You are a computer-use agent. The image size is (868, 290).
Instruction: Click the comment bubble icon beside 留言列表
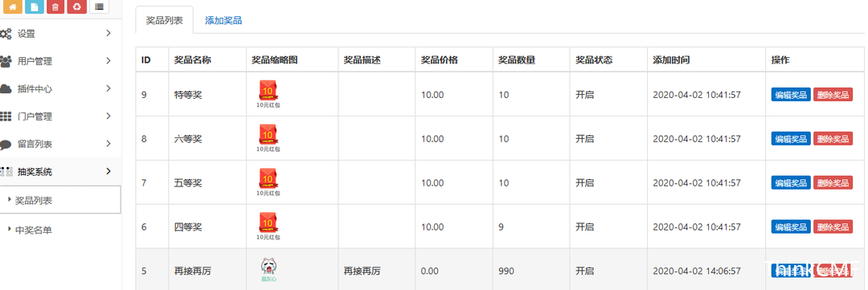click(x=6, y=145)
